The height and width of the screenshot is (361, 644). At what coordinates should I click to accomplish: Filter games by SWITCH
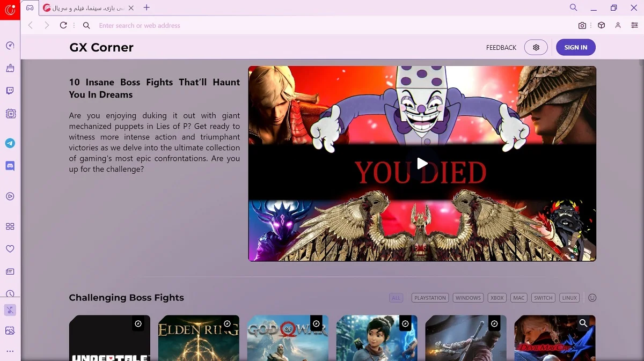(543, 298)
